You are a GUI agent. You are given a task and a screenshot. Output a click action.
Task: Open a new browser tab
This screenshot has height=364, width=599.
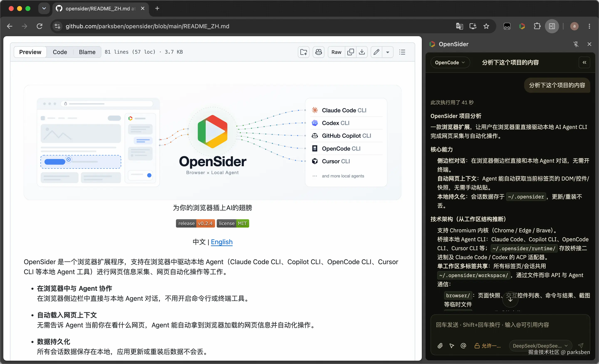click(157, 9)
